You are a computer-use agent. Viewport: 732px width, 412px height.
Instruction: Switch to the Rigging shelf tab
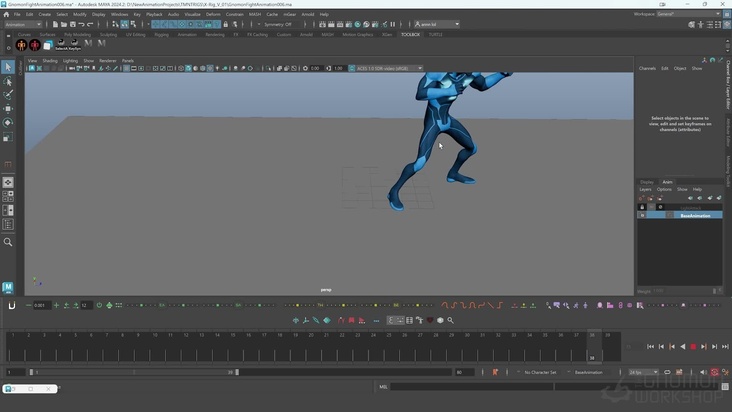161,34
